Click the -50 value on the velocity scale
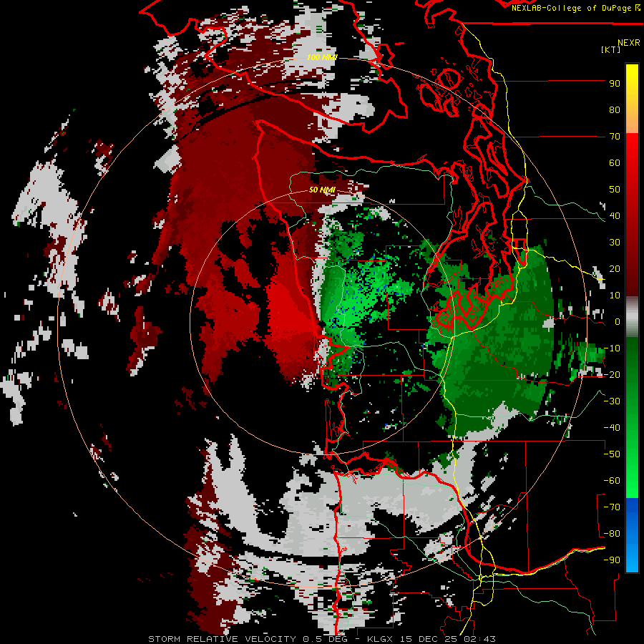 click(x=612, y=454)
